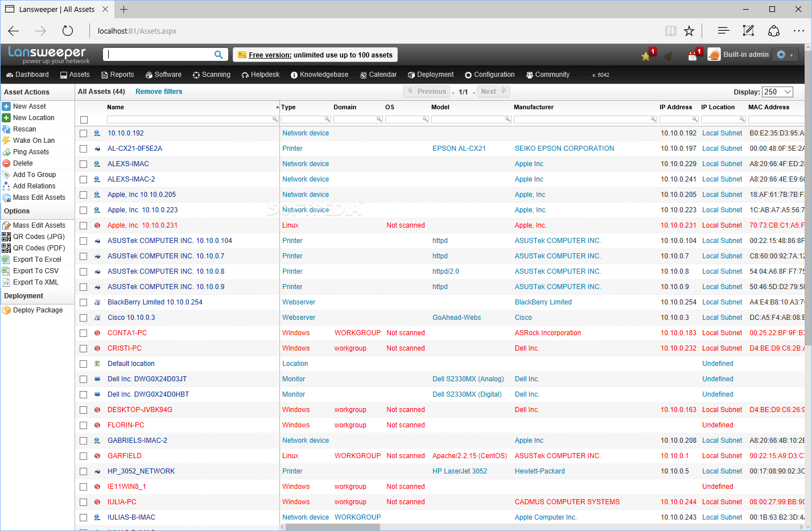This screenshot has width=812, height=531.
Task: Open the Deployment menu
Action: click(431, 75)
